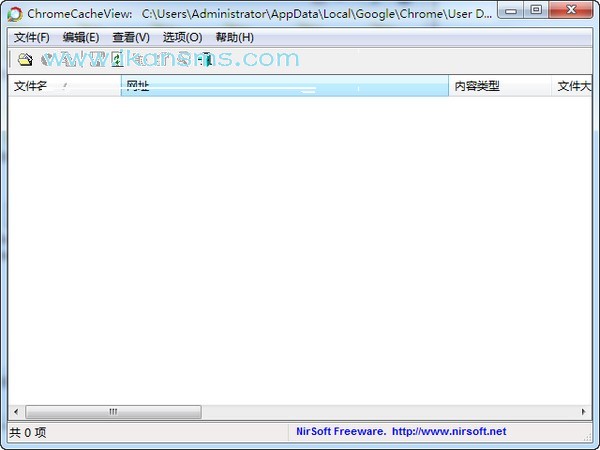This screenshot has height=450, width=600.
Task: Sort by the 文件大 column header
Action: pyautogui.click(x=572, y=86)
